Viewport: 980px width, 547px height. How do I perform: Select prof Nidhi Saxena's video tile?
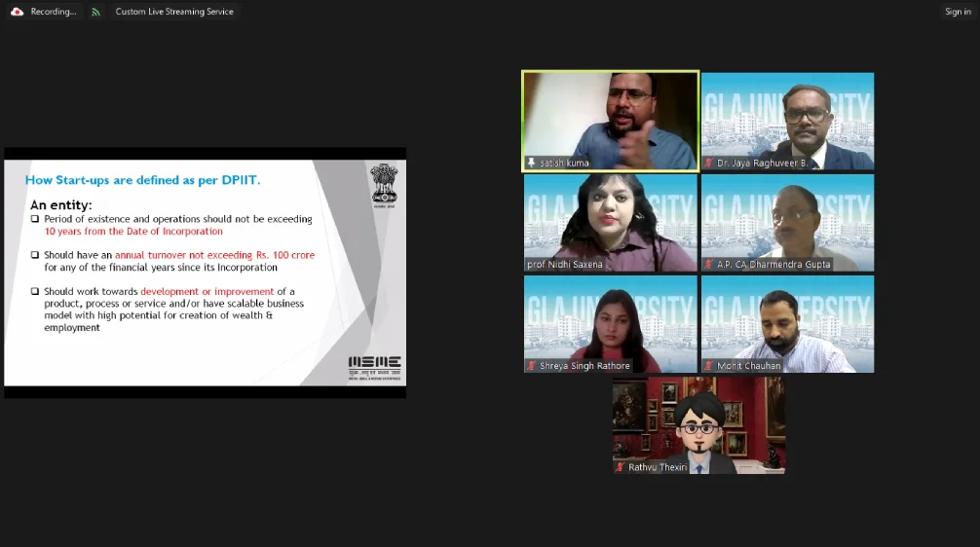(611, 222)
